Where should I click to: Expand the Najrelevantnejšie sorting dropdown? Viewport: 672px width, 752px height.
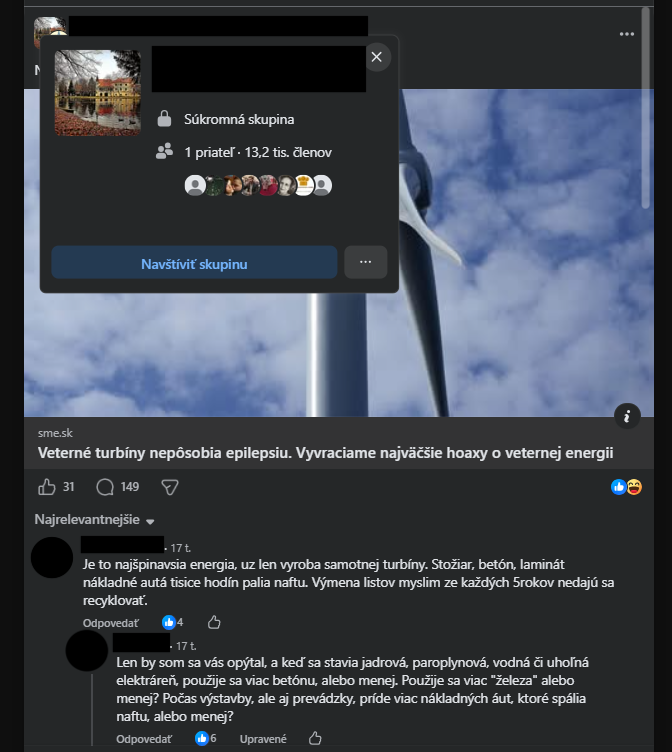click(94, 520)
